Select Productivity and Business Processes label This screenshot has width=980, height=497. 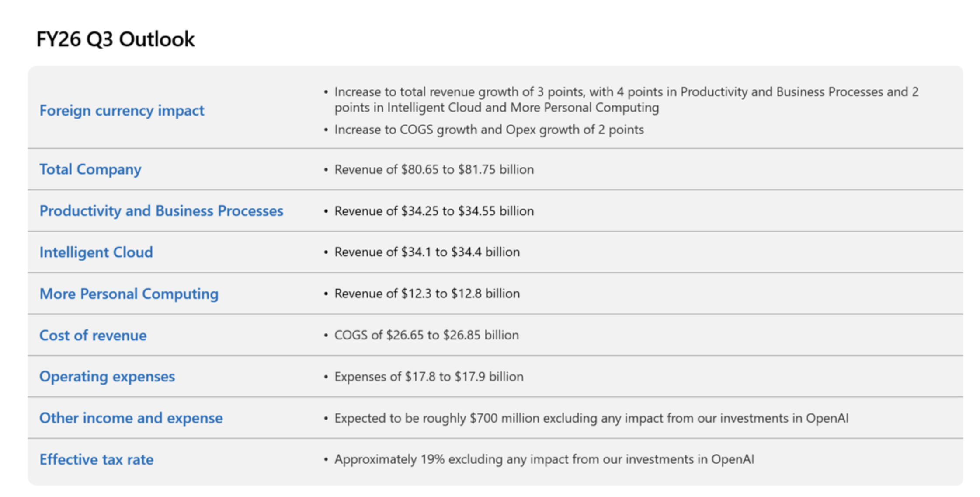(161, 211)
